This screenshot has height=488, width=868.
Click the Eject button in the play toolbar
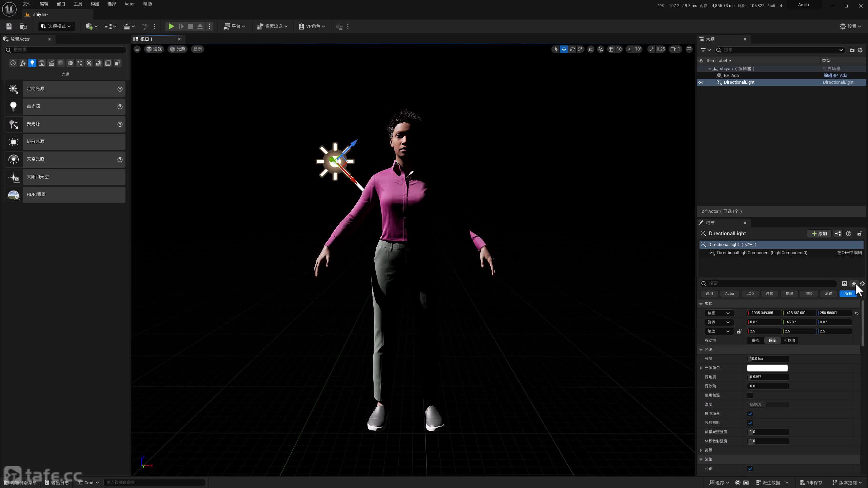coord(200,26)
